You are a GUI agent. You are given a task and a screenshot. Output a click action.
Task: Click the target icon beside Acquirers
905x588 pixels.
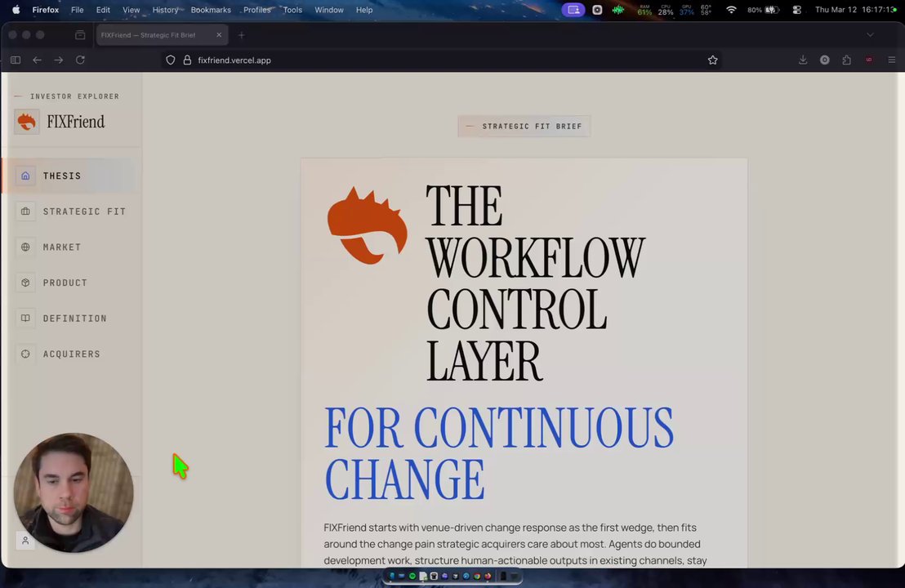25,354
